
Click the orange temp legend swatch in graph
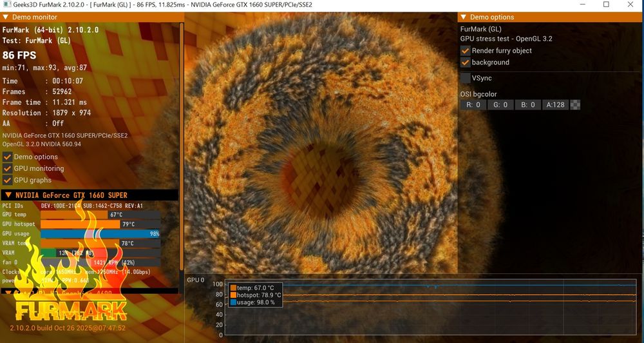coord(233,288)
